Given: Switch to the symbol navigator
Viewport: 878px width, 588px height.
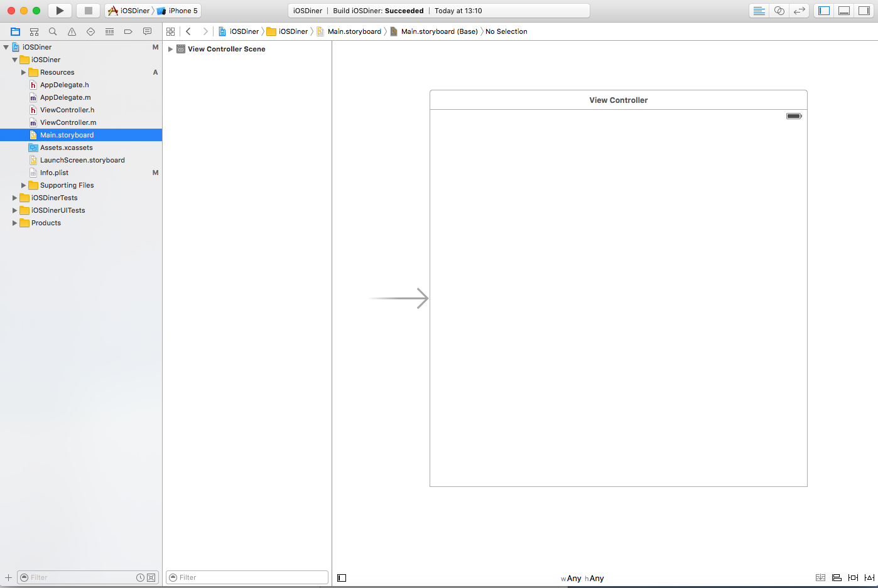Looking at the screenshot, I should coord(35,31).
